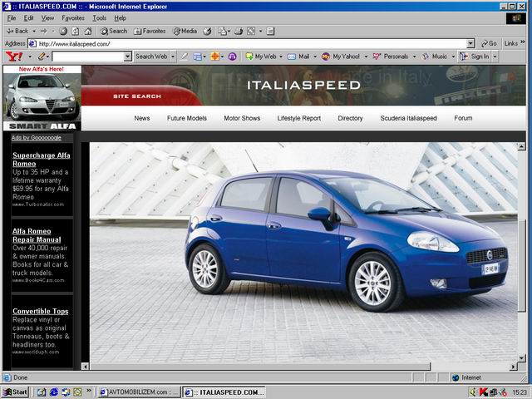Click the Mail toolbar icon in IE
The height and width of the screenshot is (399, 532).
223,32
